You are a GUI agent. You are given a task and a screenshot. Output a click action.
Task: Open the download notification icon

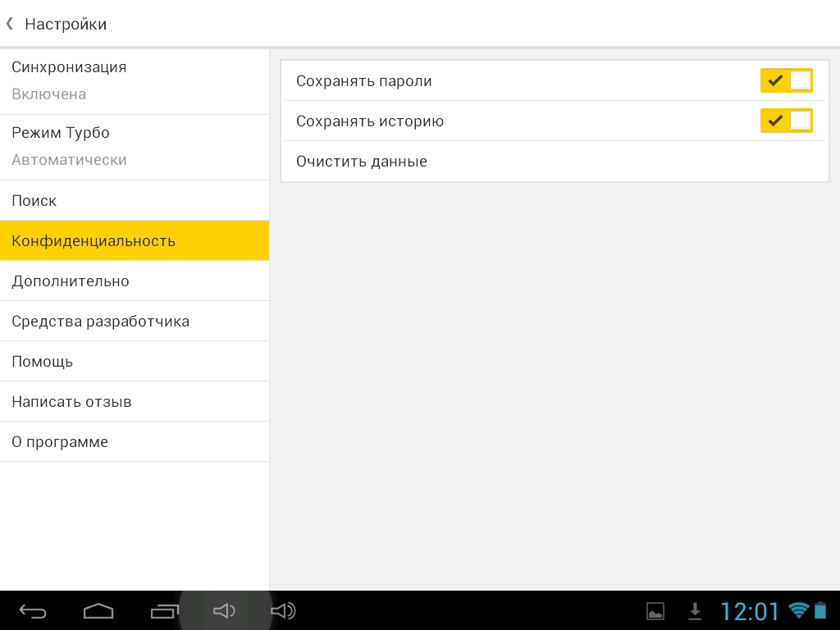695,611
